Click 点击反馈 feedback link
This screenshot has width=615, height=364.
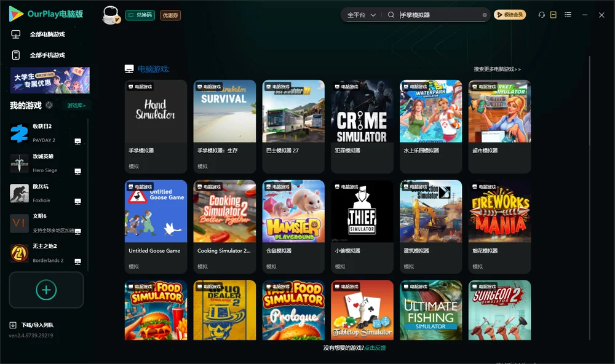click(375, 348)
